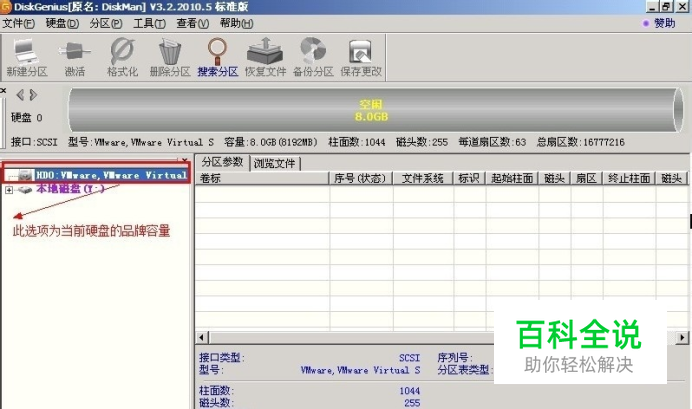Click the text 柱面数:1044 in info bar
Viewport: 692px width, 409px height.
pos(357,142)
